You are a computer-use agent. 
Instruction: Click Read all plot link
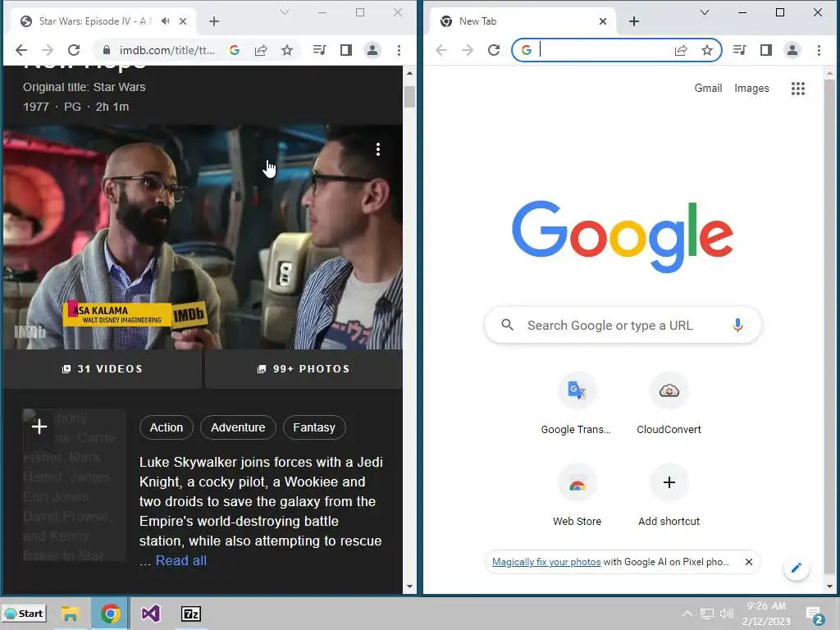click(181, 561)
